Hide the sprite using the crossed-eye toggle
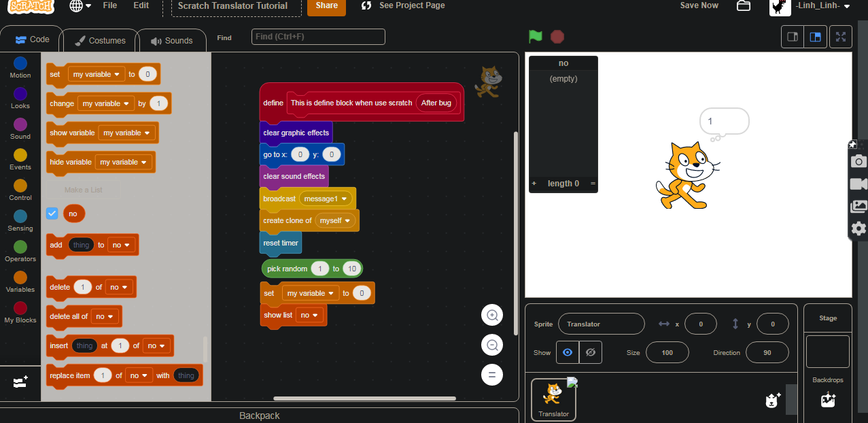Viewport: 868px width, 423px height. tap(590, 352)
